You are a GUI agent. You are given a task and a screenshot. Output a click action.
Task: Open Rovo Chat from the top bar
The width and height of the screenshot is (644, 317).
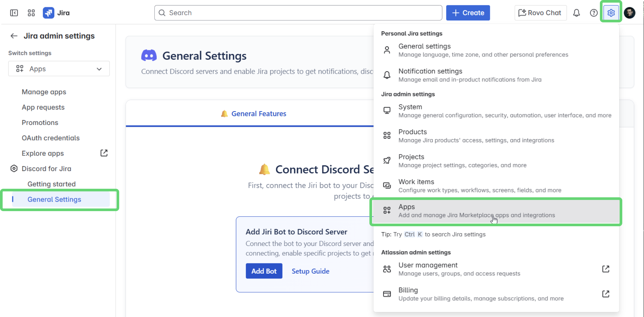pyautogui.click(x=540, y=12)
